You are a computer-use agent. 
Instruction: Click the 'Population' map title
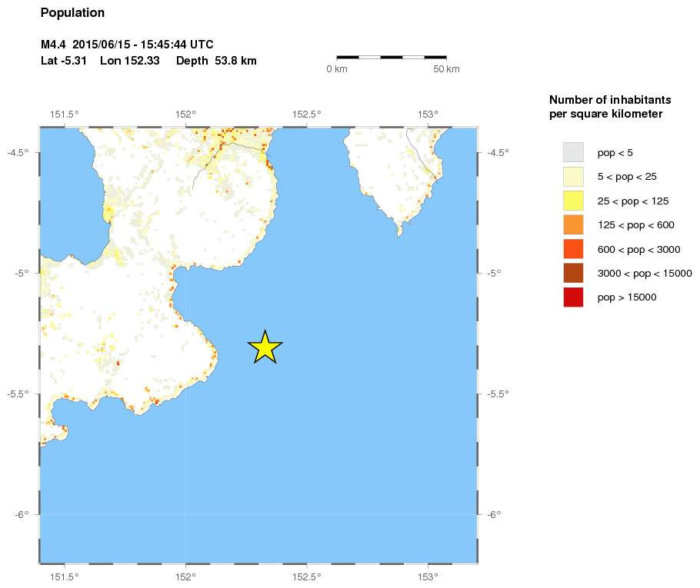point(72,13)
